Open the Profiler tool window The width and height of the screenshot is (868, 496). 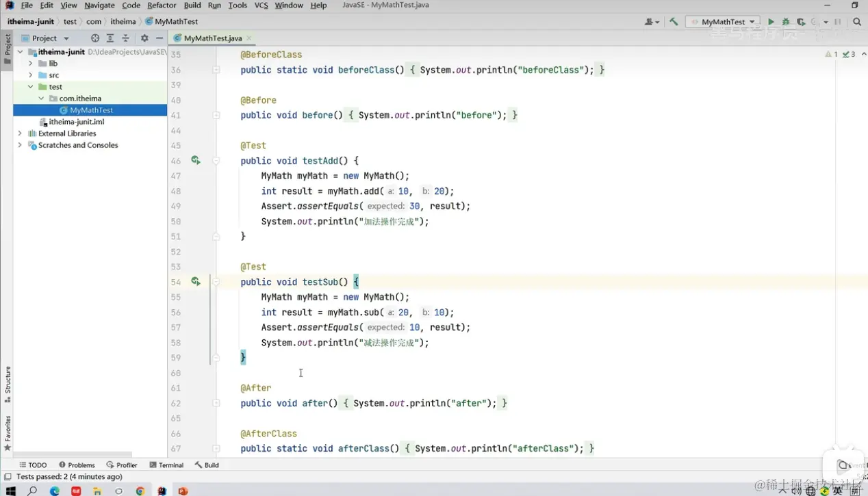click(x=122, y=465)
